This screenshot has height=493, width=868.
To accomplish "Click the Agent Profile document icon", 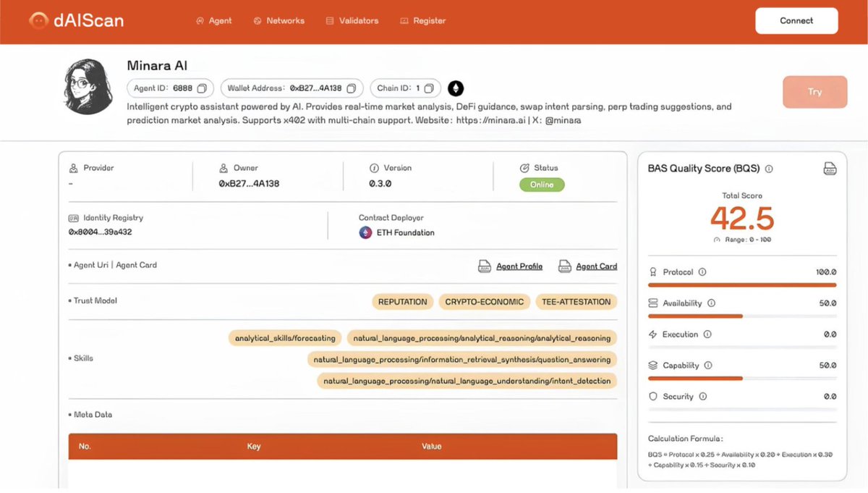I will tap(485, 266).
